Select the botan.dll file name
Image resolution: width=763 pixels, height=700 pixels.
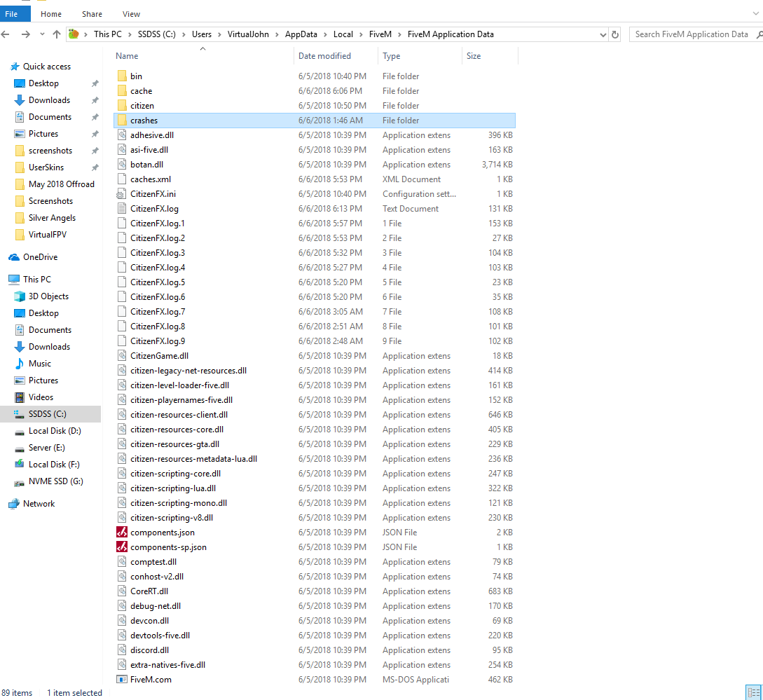click(146, 165)
